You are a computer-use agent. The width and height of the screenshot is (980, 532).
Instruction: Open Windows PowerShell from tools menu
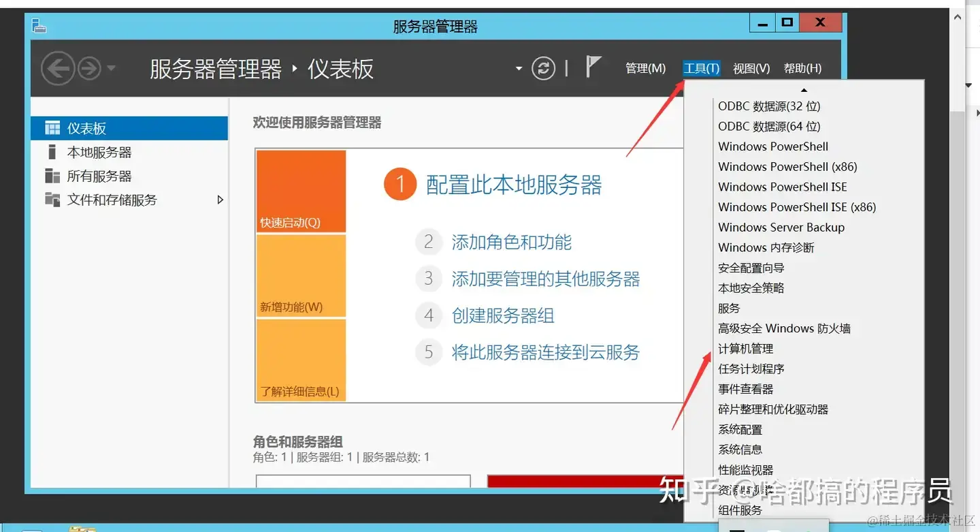[x=773, y=146]
